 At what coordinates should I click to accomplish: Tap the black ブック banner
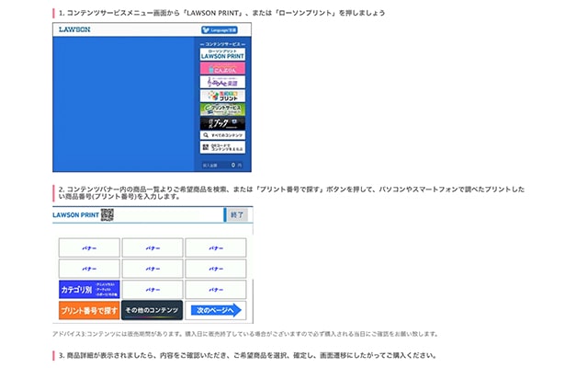coord(222,123)
